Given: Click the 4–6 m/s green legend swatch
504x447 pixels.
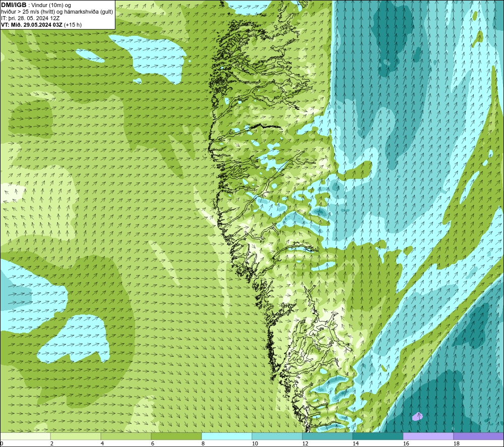Looking at the screenshot, I should [x=126, y=436].
